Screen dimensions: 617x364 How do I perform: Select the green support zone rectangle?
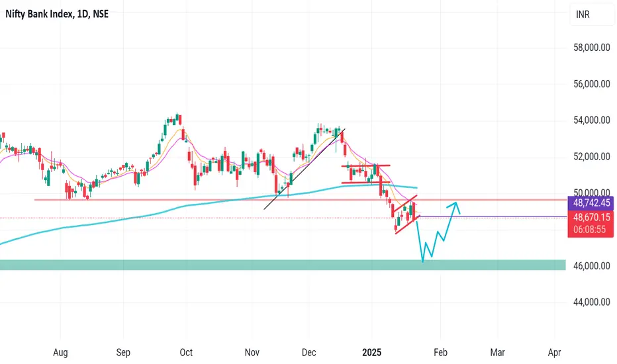[283, 265]
